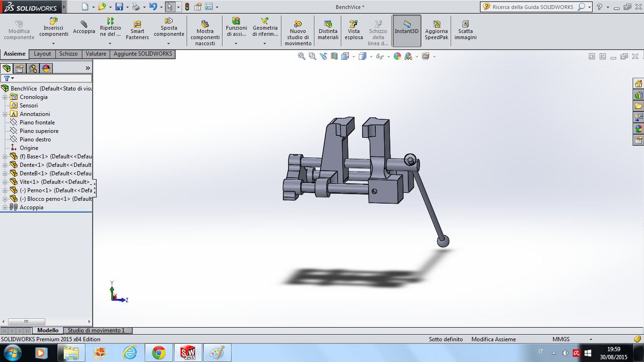Expand panel tabs with double chevron
Screen dimensions: 644x362
[x=88, y=68]
